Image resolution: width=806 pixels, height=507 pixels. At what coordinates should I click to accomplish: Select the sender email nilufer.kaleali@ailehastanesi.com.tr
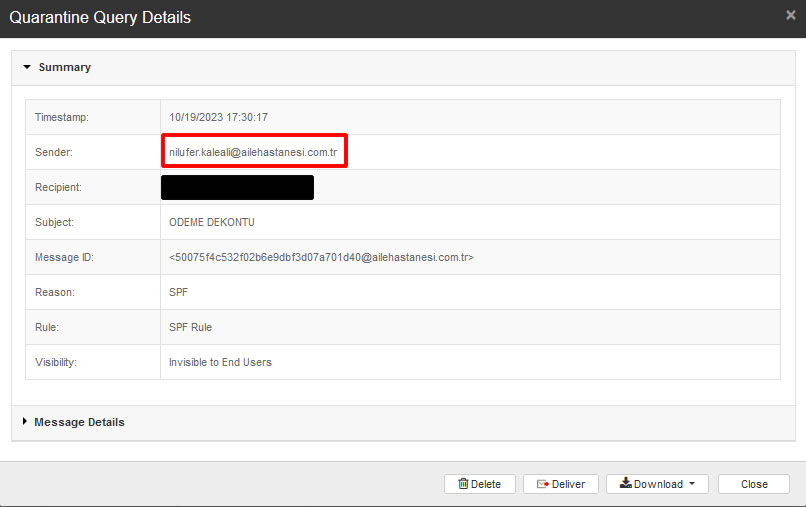coord(253,152)
